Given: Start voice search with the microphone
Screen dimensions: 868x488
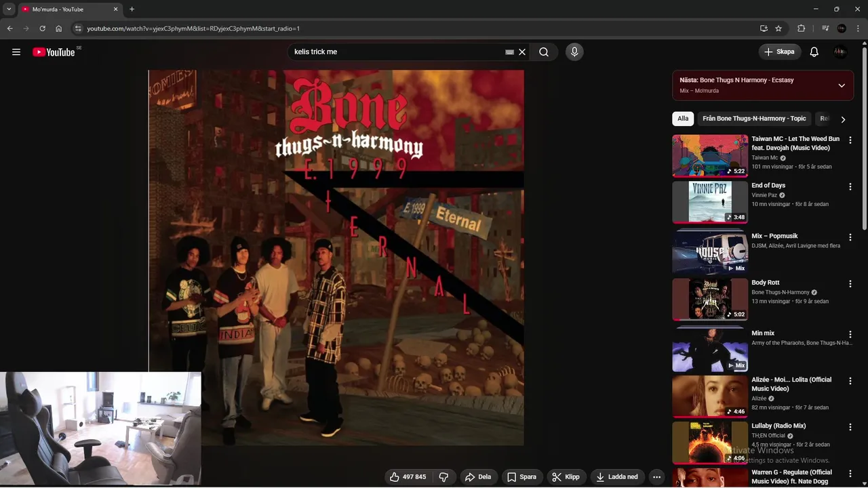Looking at the screenshot, I should [x=574, y=52].
